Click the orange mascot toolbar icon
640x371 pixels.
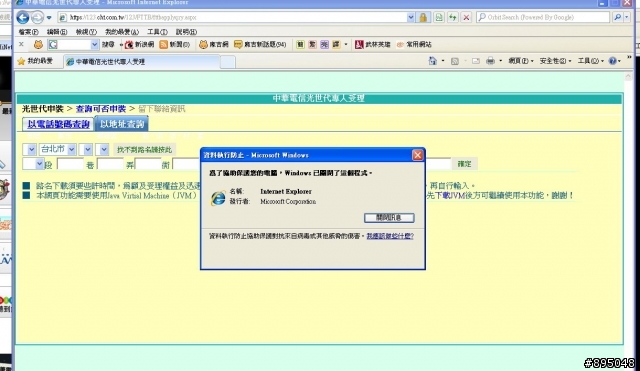[x=38, y=44]
